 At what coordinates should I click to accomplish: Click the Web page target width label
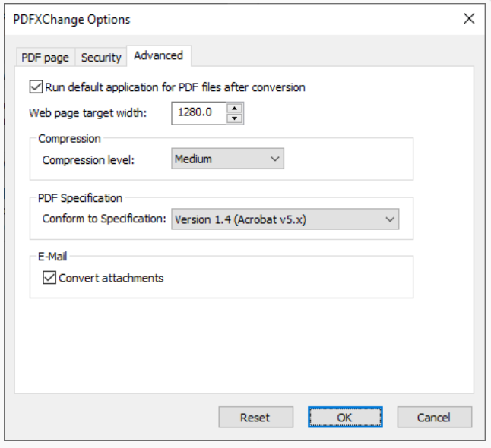point(87,113)
